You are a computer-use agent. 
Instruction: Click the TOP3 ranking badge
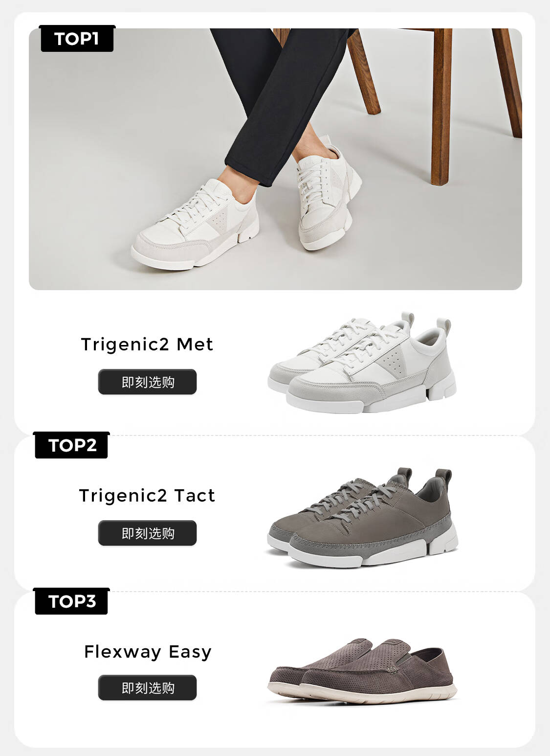[x=72, y=601]
